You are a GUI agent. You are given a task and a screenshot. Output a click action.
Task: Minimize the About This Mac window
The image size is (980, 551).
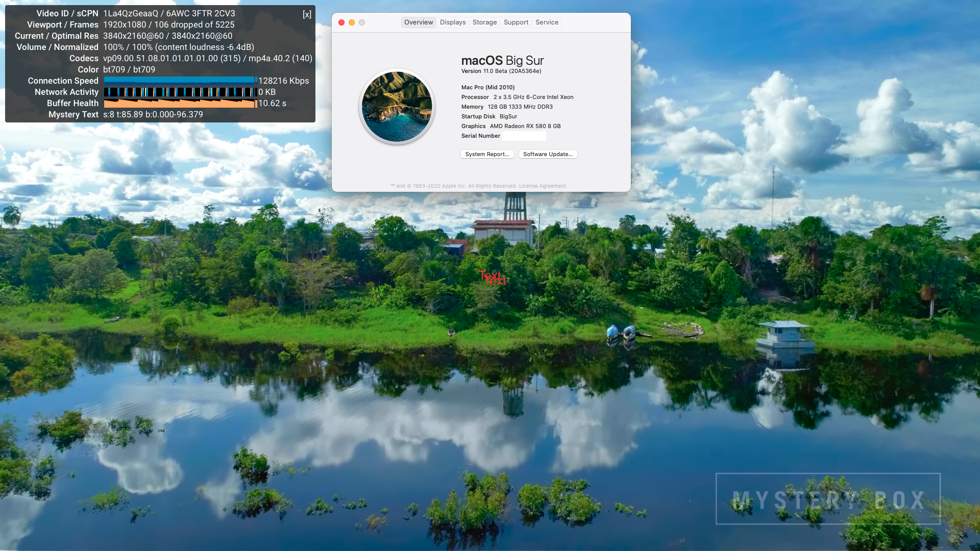(352, 22)
